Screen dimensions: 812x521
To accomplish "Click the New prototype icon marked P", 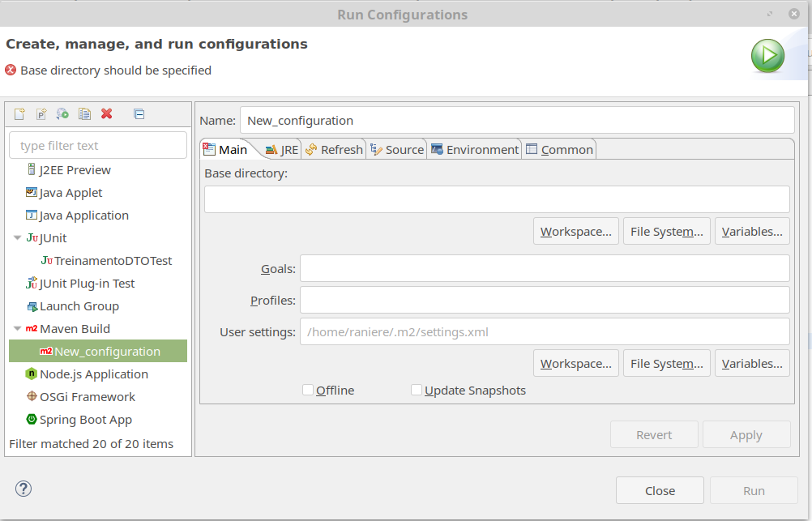I will tap(41, 114).
